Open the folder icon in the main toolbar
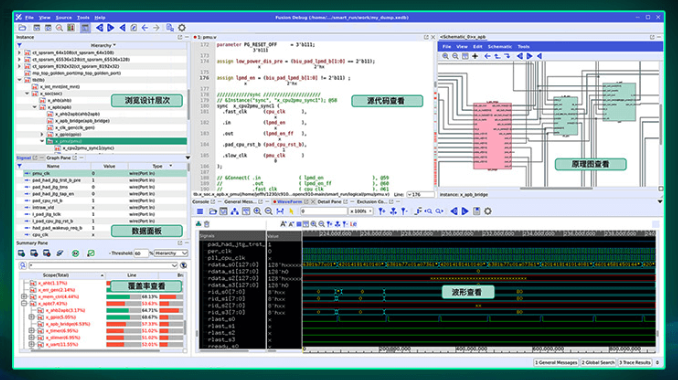Screen dimensions: 678x380 pos(22,28)
